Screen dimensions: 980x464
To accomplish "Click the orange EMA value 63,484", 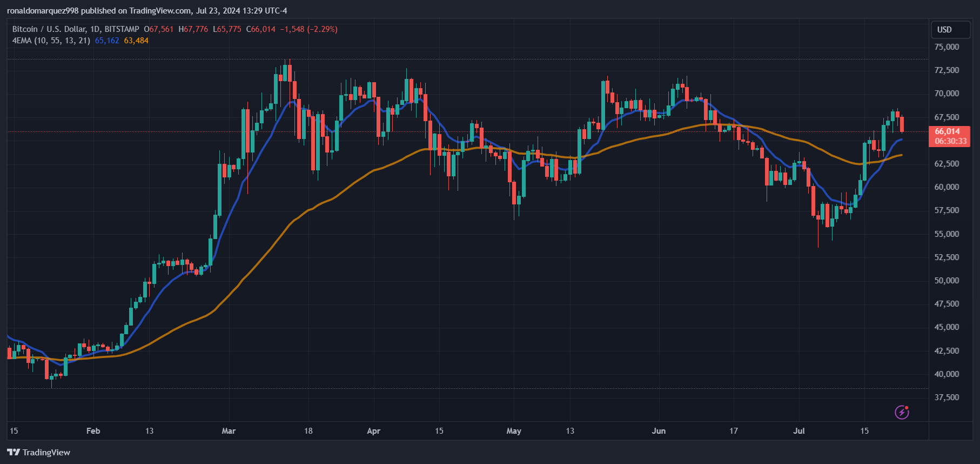I will [136, 41].
